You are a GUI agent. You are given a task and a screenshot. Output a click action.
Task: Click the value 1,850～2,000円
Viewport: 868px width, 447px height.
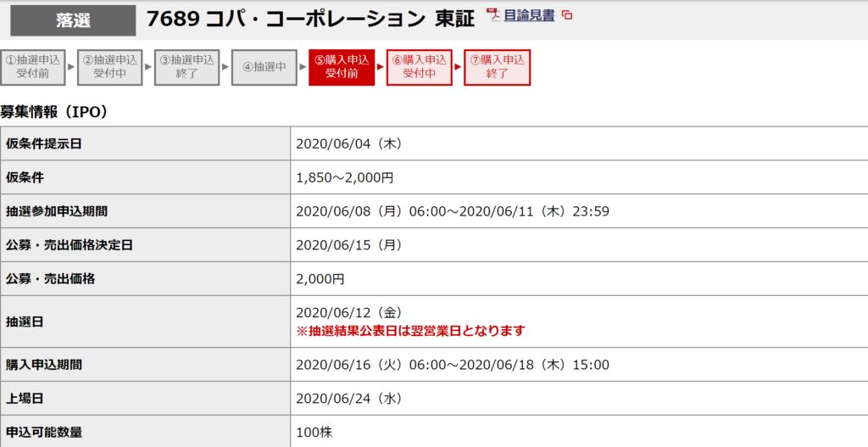(x=345, y=178)
